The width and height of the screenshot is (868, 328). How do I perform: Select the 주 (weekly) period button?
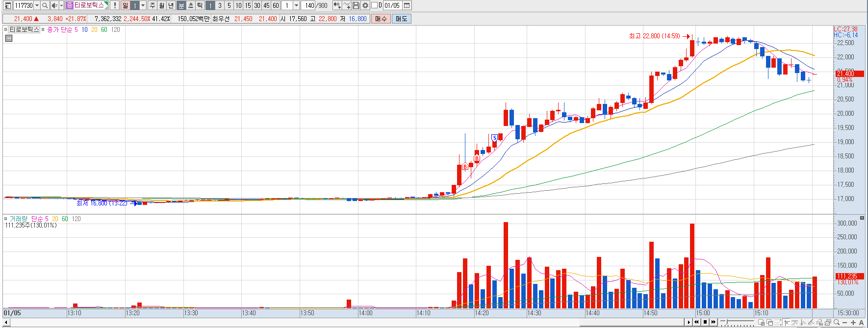coord(153,5)
